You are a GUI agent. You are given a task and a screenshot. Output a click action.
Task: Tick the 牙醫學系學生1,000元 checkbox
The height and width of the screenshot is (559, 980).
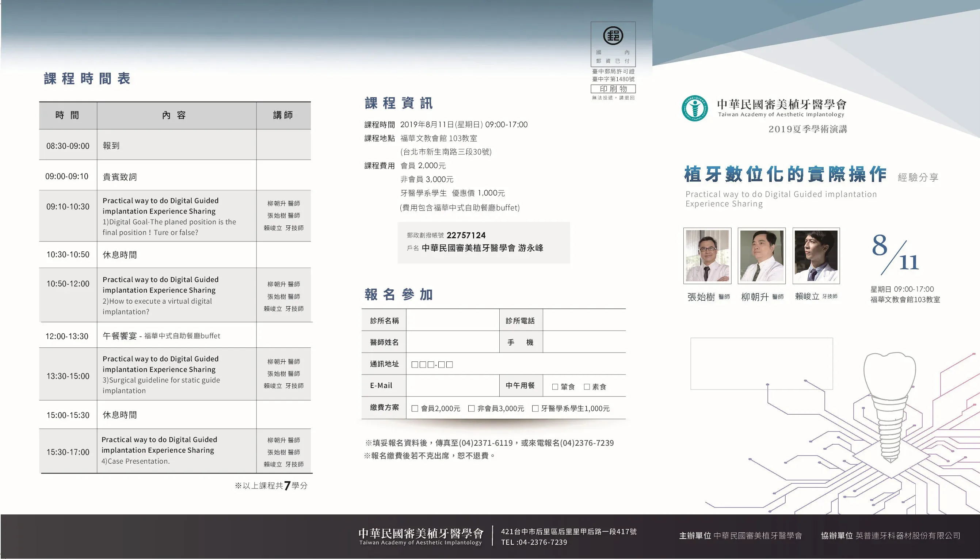coord(535,408)
